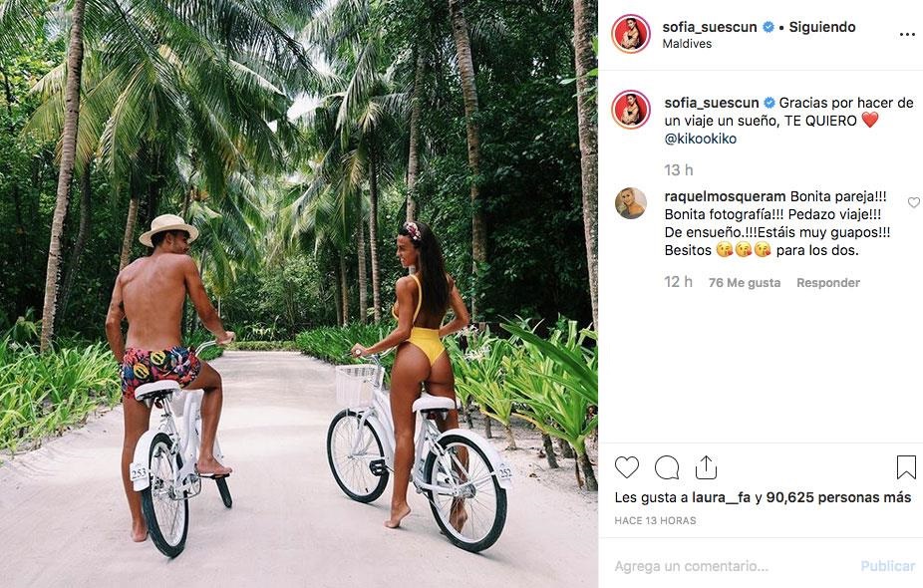Toggle the Siguiendo follow status

[x=822, y=28]
